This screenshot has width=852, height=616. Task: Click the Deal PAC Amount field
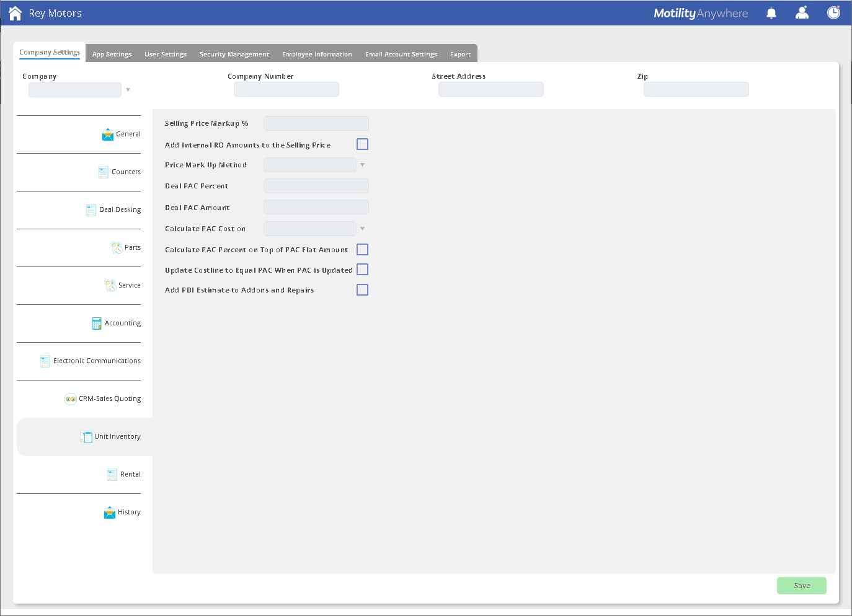(316, 207)
